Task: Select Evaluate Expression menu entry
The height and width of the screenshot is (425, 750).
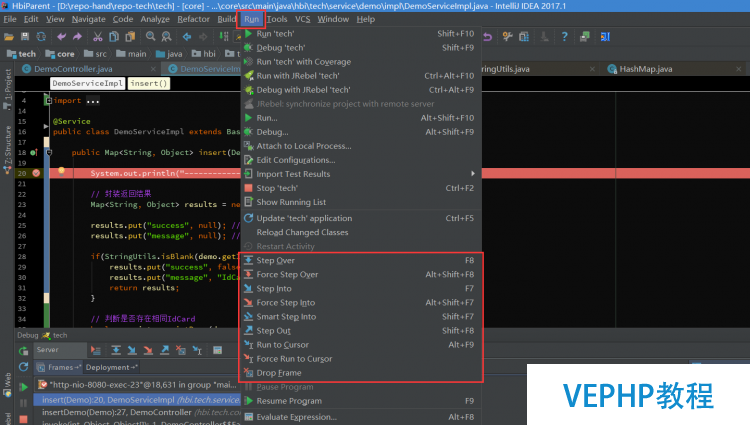Action: click(361, 417)
